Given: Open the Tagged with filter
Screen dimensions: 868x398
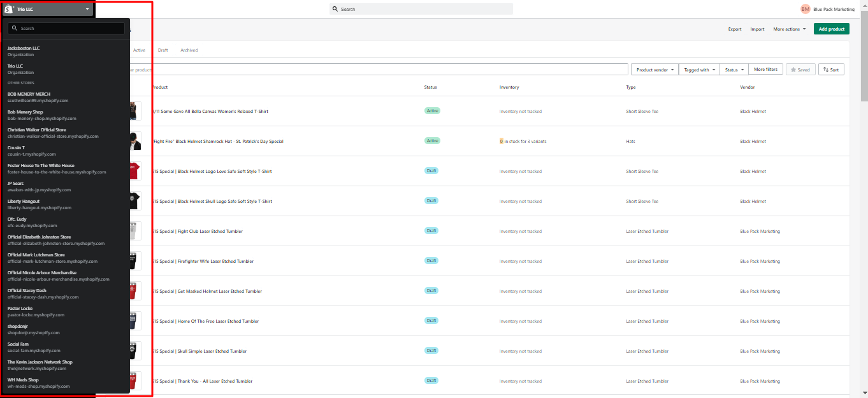Looking at the screenshot, I should (699, 70).
